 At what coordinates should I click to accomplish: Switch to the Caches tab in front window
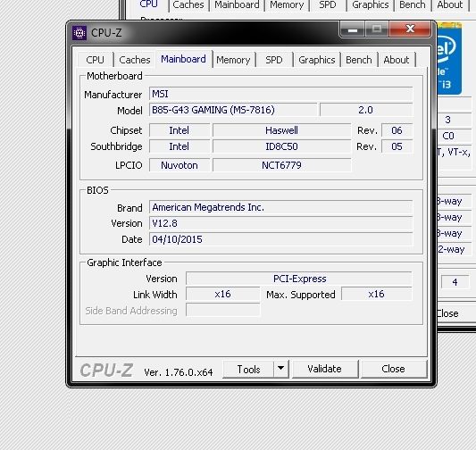pyautogui.click(x=135, y=60)
